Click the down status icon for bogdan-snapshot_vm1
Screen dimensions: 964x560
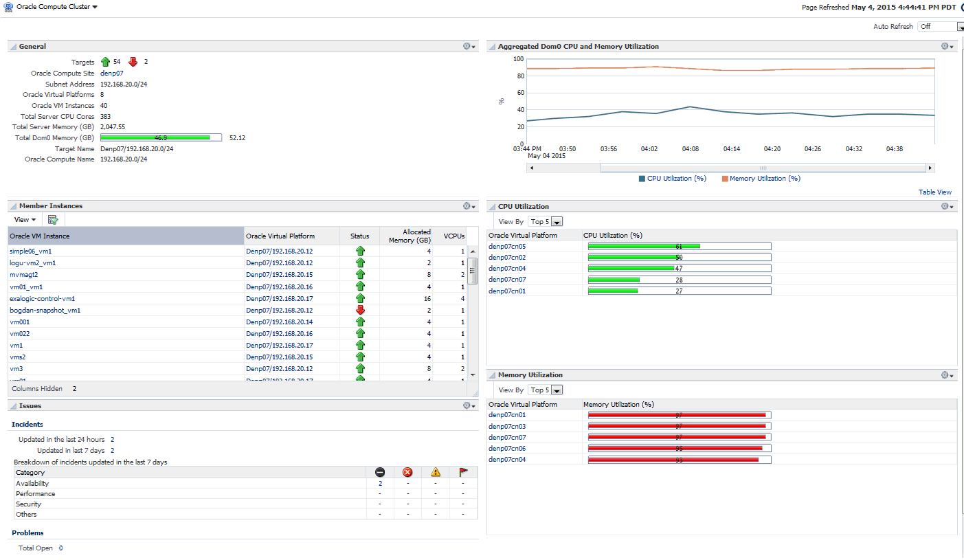point(360,310)
